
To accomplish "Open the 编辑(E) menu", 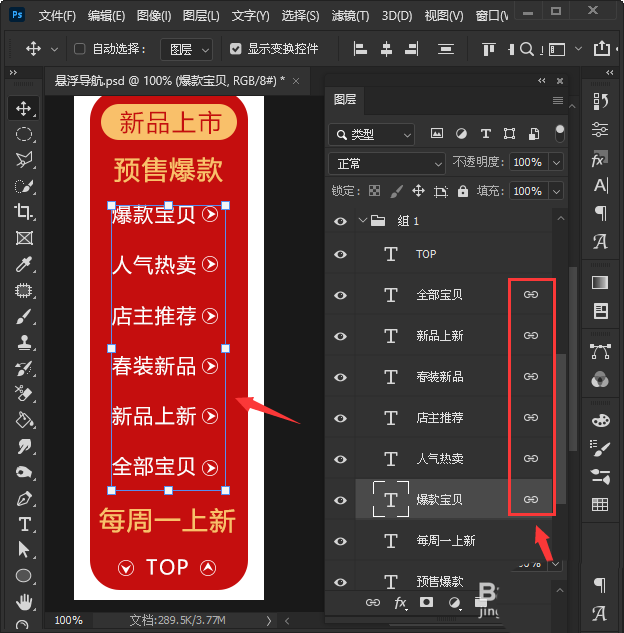I will point(106,16).
